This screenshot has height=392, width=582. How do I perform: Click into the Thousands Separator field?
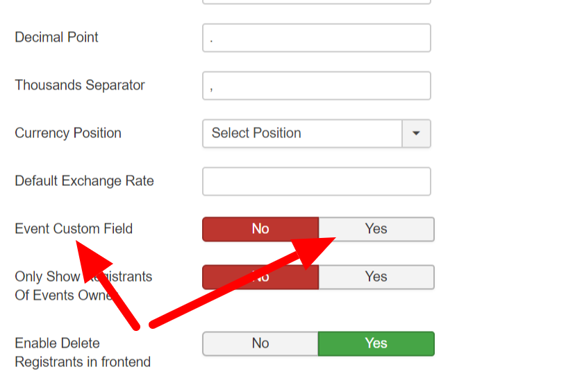[317, 86]
